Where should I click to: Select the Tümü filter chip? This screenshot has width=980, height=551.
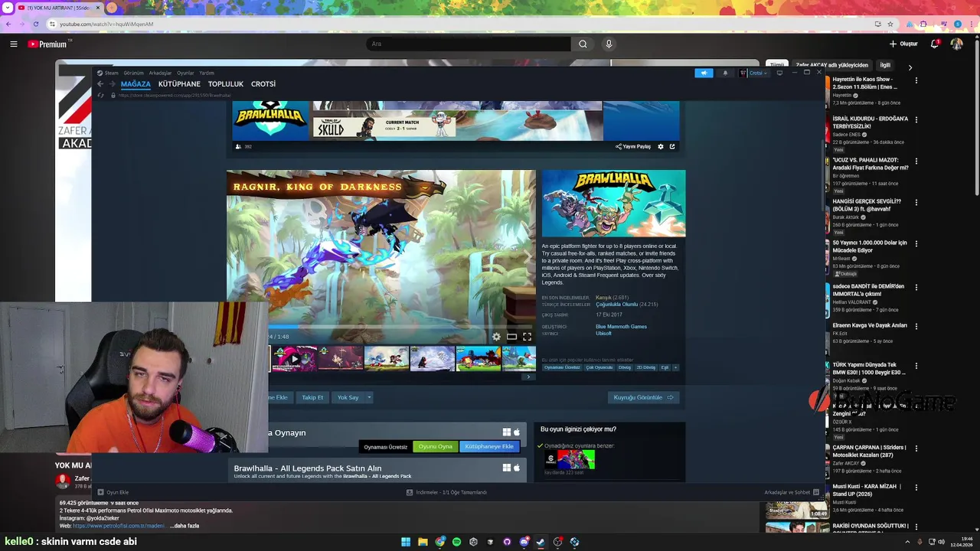[777, 65]
